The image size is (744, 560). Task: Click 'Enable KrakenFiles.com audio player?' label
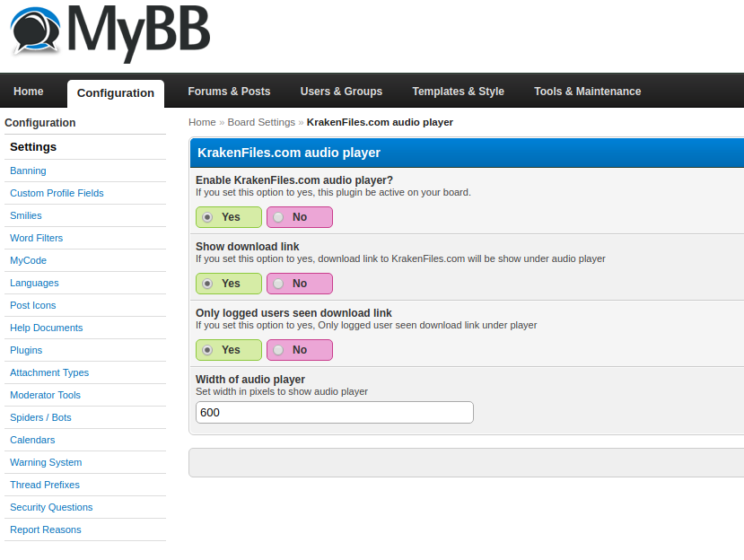(294, 180)
